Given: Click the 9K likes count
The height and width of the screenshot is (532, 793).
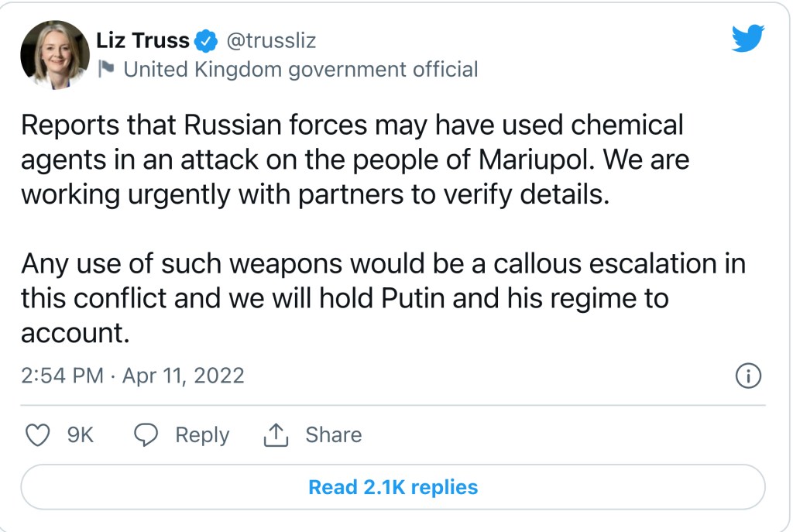Looking at the screenshot, I should [x=80, y=435].
